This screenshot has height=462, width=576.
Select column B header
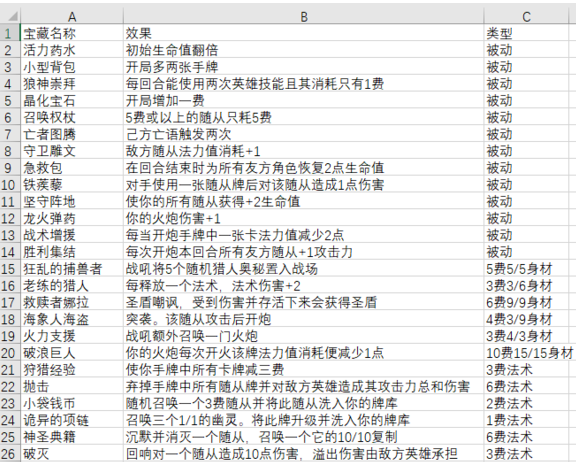coord(304,17)
